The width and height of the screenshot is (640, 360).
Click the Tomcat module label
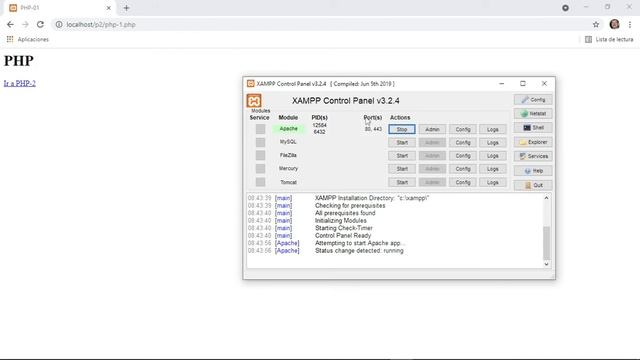click(x=288, y=182)
